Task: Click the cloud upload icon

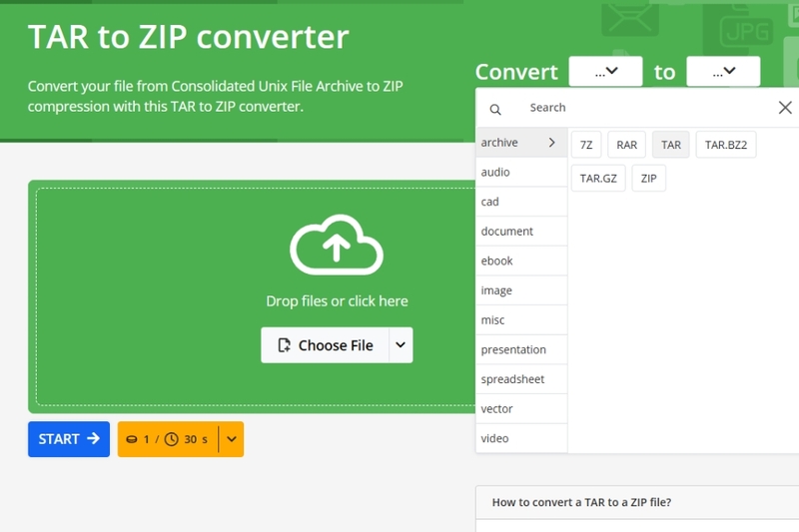Action: (337, 245)
